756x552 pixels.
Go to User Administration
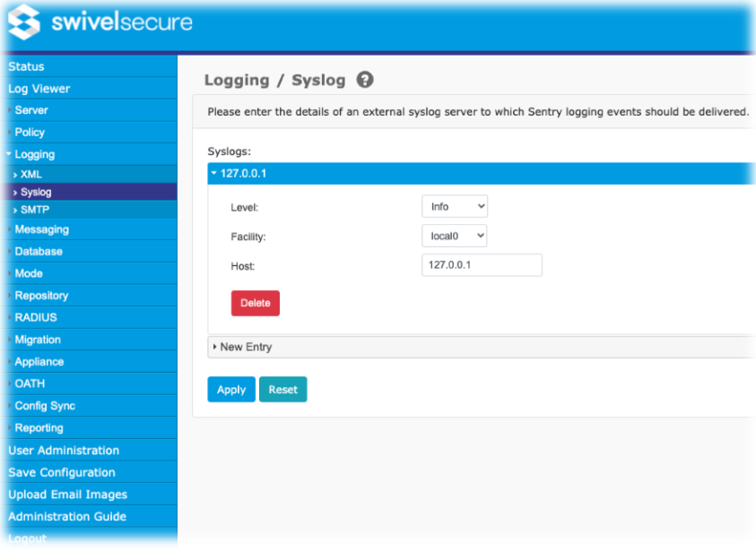(x=64, y=450)
